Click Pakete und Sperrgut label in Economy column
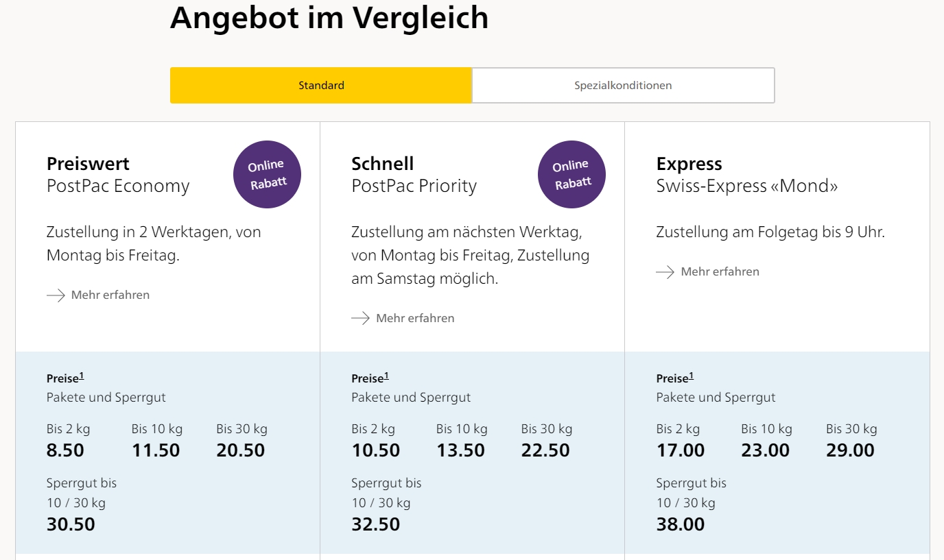The image size is (944, 560). coord(106,398)
